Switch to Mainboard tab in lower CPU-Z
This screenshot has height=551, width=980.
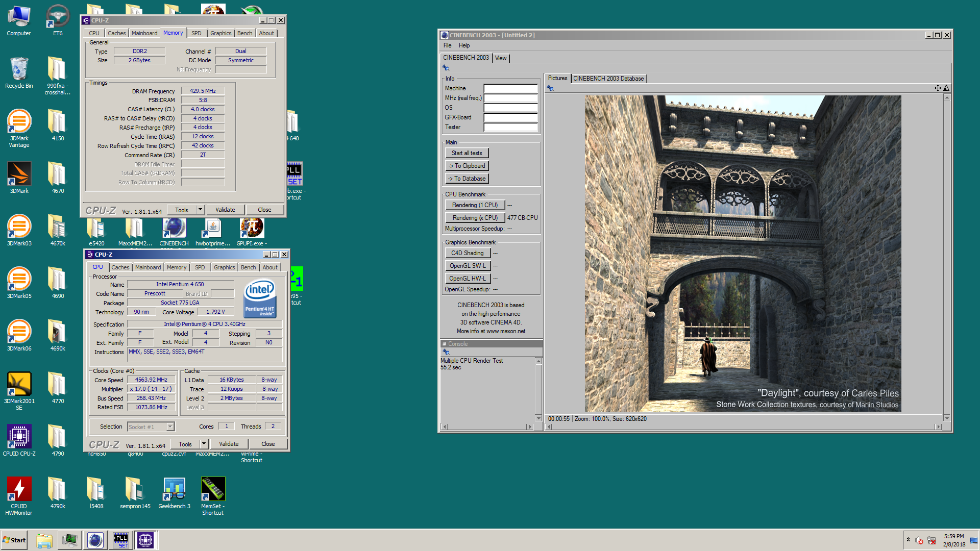148,267
